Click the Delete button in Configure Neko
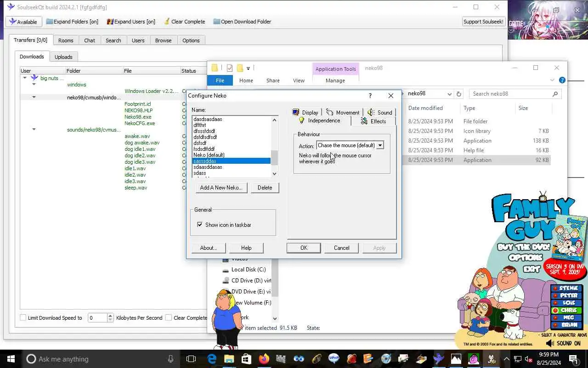The height and width of the screenshot is (368, 588). [x=265, y=188]
